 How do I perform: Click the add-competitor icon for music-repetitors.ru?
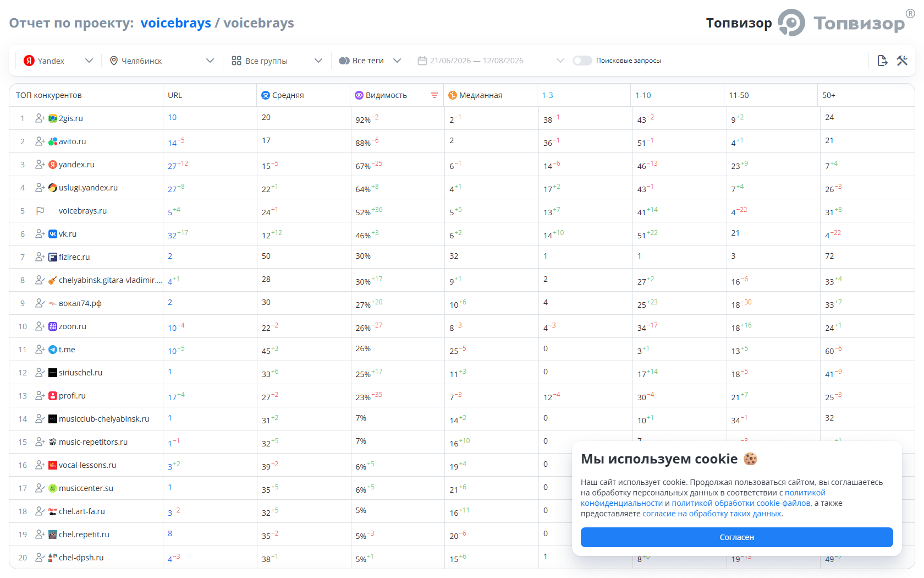tap(40, 442)
